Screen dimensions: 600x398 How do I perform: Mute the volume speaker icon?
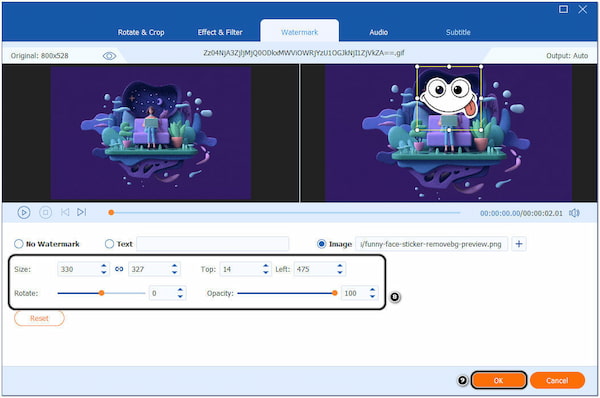pos(574,213)
